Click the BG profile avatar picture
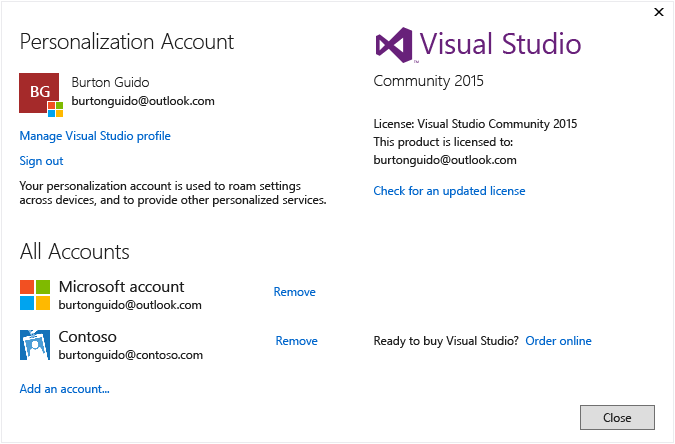675x444 pixels. [x=38, y=91]
